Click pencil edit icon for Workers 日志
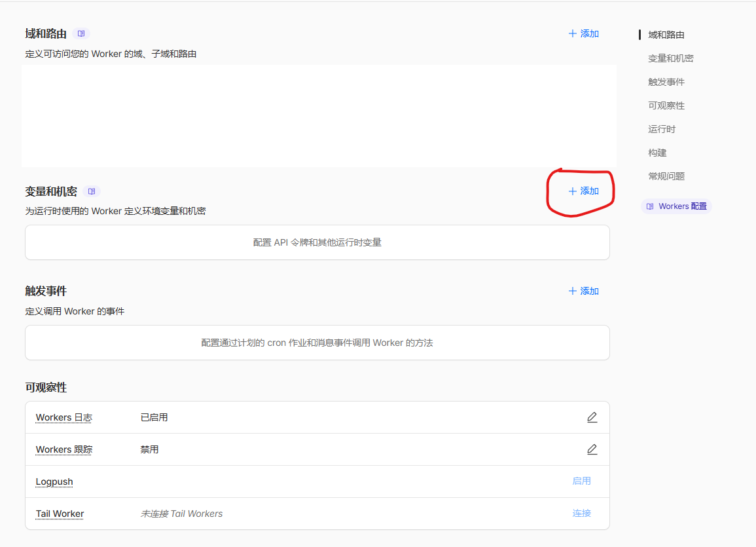 (x=592, y=417)
